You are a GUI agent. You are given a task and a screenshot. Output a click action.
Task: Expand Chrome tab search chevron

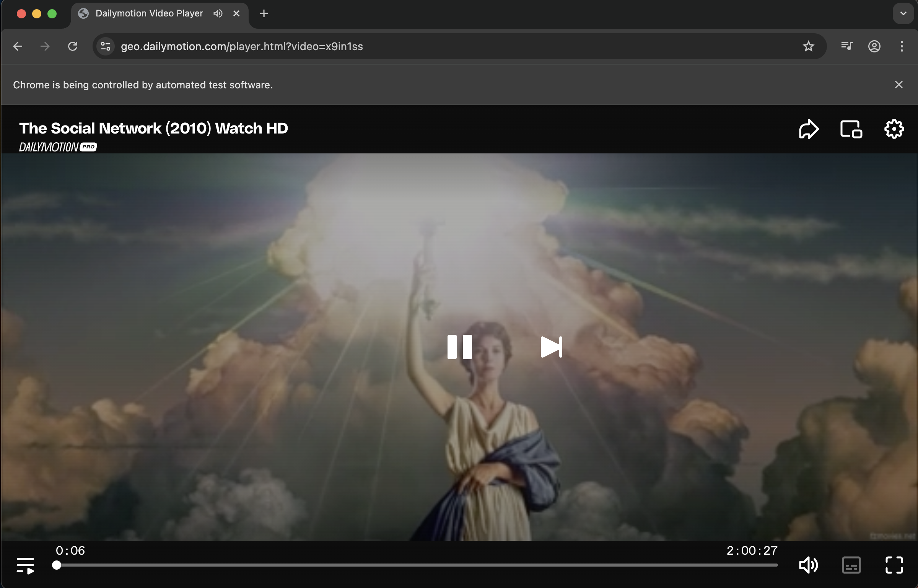903,13
